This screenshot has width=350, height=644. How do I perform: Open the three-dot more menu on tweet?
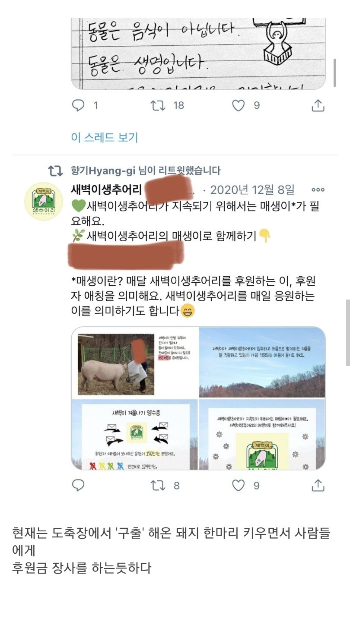click(318, 189)
